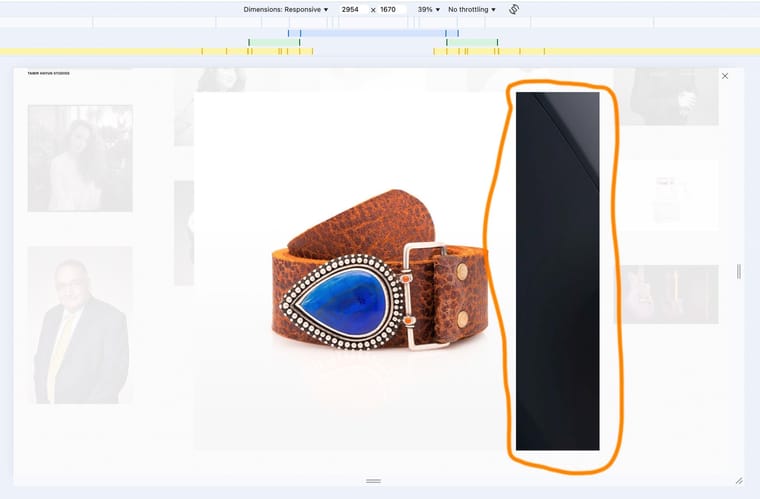Open the Dimensions: Responsive dropdown
This screenshot has width=760, height=499.
pos(286,9)
